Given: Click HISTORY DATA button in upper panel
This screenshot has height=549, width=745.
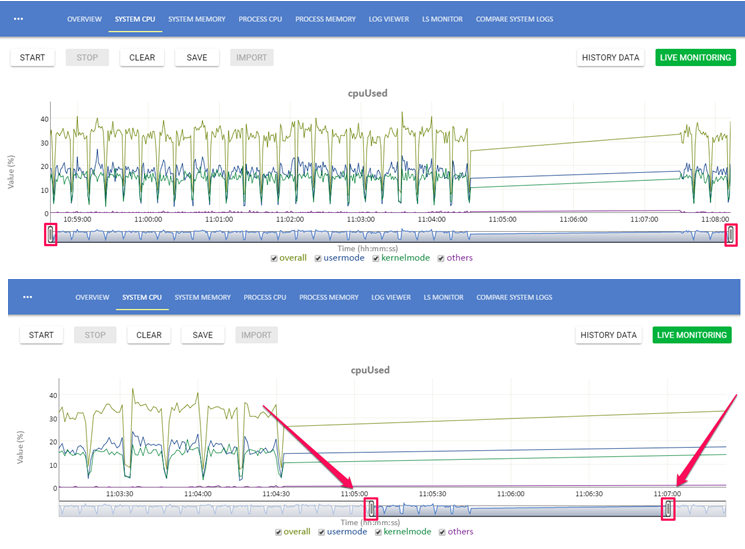Looking at the screenshot, I should pyautogui.click(x=611, y=58).
